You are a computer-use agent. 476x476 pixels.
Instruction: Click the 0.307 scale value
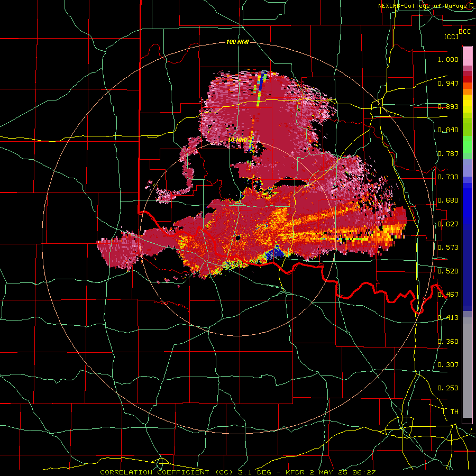448,365
